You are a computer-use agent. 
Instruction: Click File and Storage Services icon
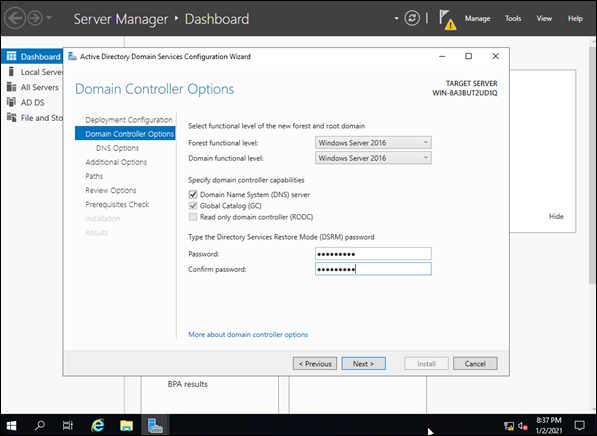click(x=11, y=117)
